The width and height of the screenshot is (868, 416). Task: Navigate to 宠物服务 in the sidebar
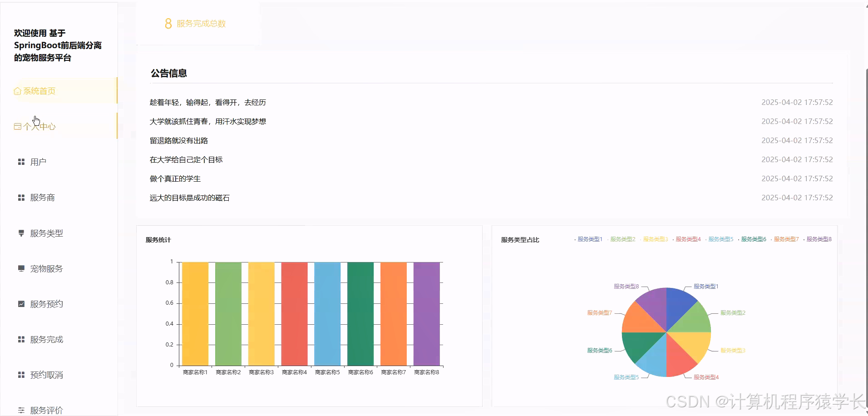pyautogui.click(x=59, y=268)
